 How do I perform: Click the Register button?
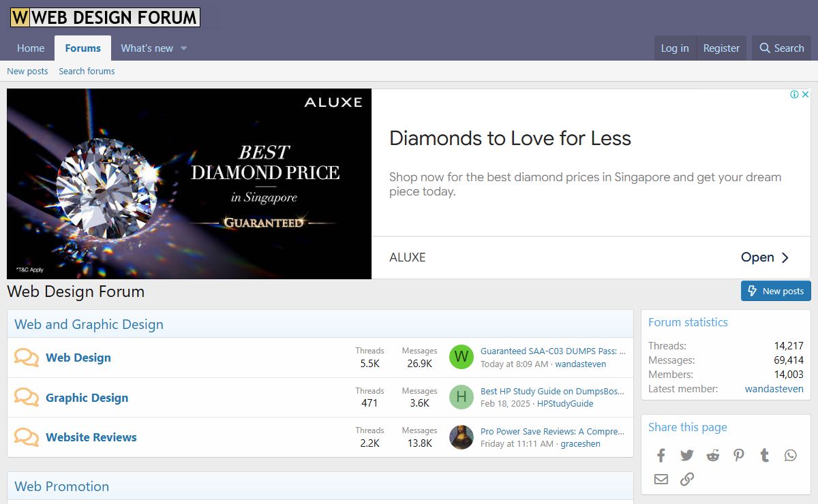[x=721, y=48]
